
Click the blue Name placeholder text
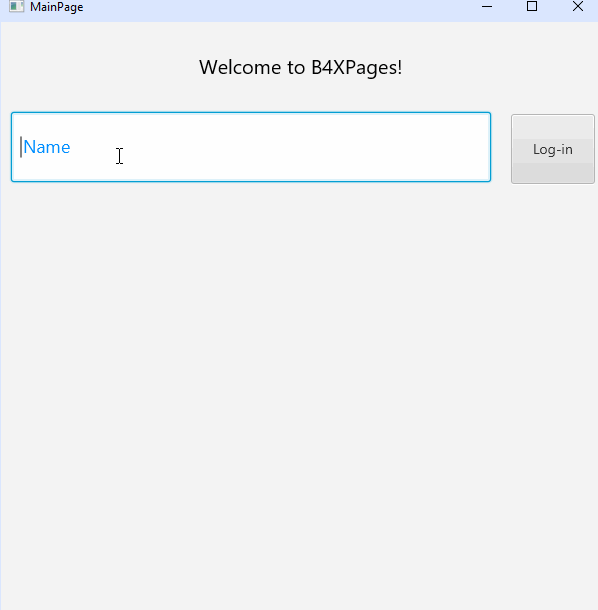pos(47,147)
